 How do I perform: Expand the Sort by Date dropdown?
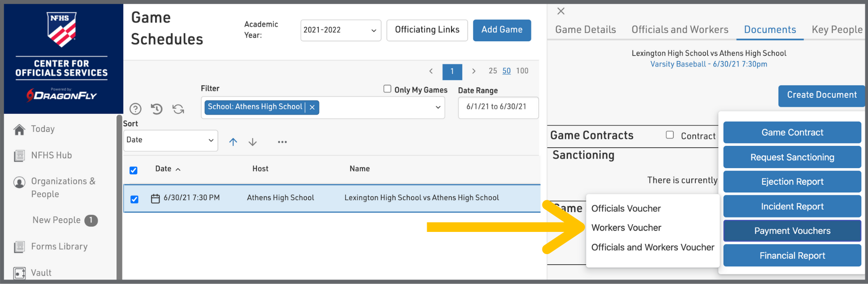(x=170, y=140)
